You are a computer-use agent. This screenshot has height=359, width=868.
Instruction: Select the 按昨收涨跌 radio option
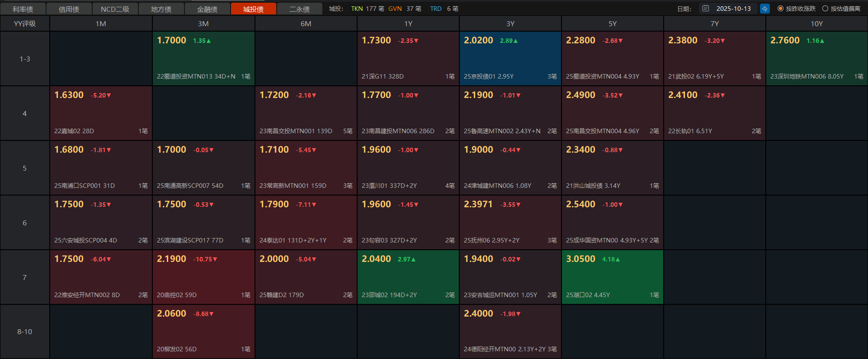click(780, 9)
